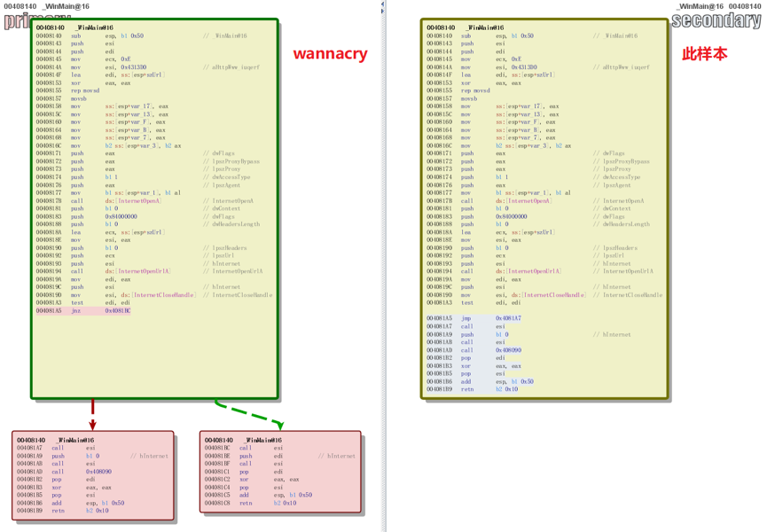767x532 pixels.
Task: Select primary line 004081A3 'test edi, edi'
Action: tap(83, 303)
